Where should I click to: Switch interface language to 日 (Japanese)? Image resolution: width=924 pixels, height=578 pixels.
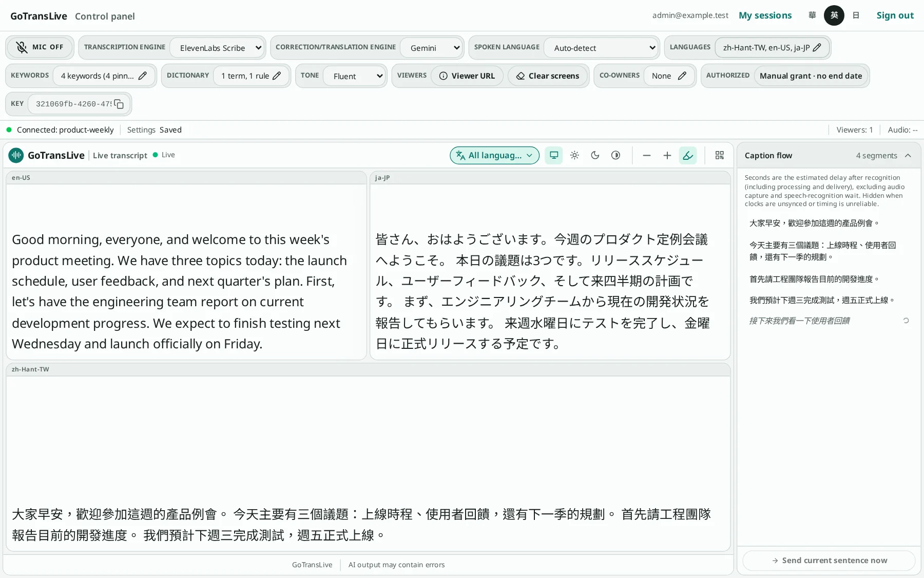(856, 15)
